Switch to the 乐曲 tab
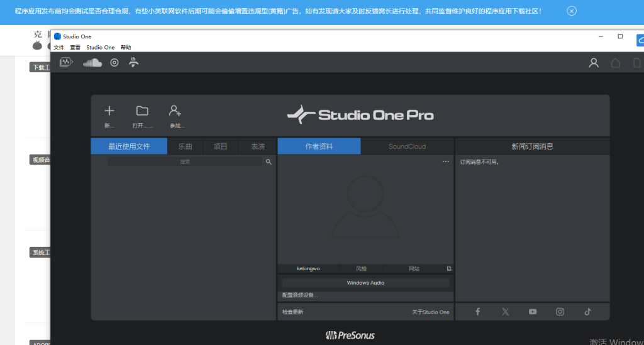 pyautogui.click(x=186, y=146)
